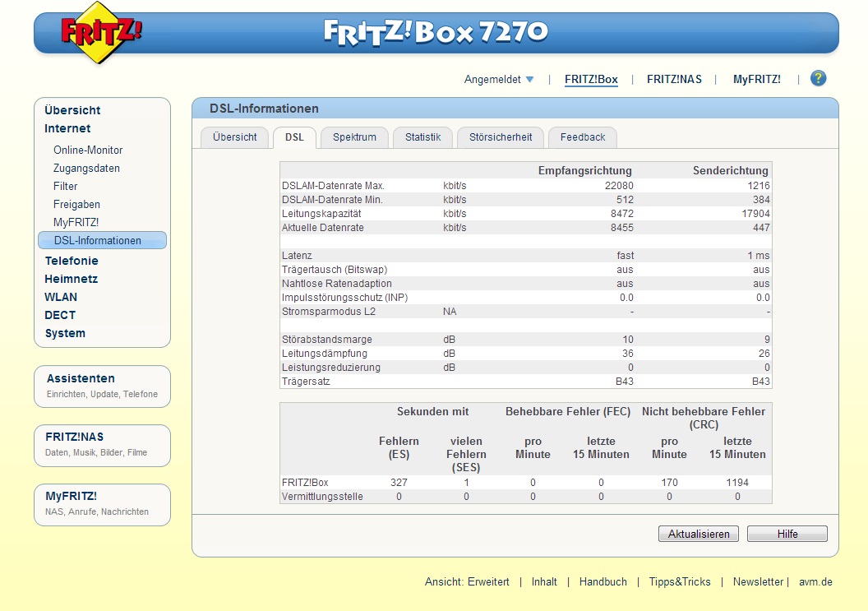Open Filter in the sidebar
The width and height of the screenshot is (868, 611).
(x=65, y=187)
